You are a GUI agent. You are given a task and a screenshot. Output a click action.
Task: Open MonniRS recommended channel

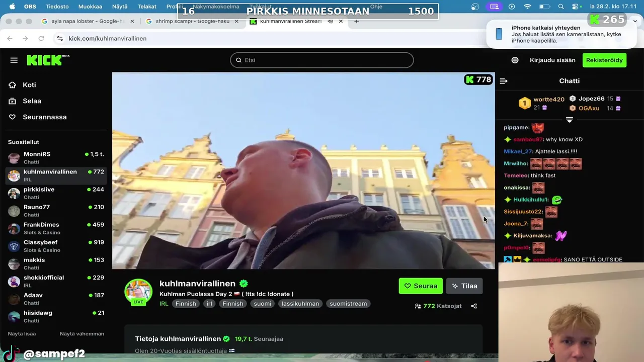coord(56,158)
